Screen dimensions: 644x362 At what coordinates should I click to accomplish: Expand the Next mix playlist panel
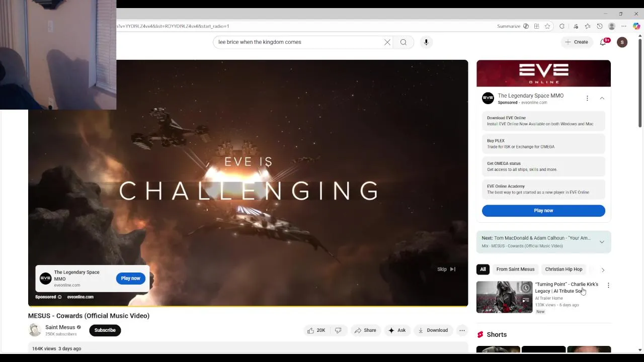point(602,242)
